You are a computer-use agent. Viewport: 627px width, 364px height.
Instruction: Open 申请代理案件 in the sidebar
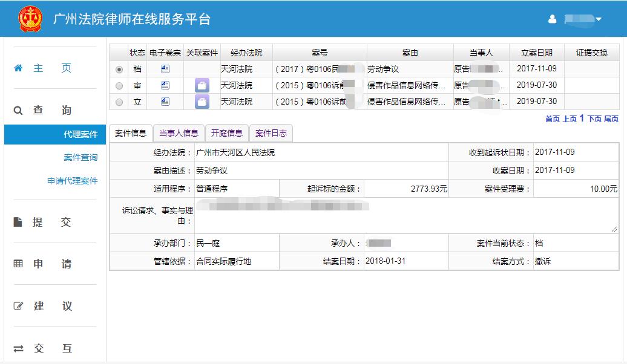(x=72, y=181)
